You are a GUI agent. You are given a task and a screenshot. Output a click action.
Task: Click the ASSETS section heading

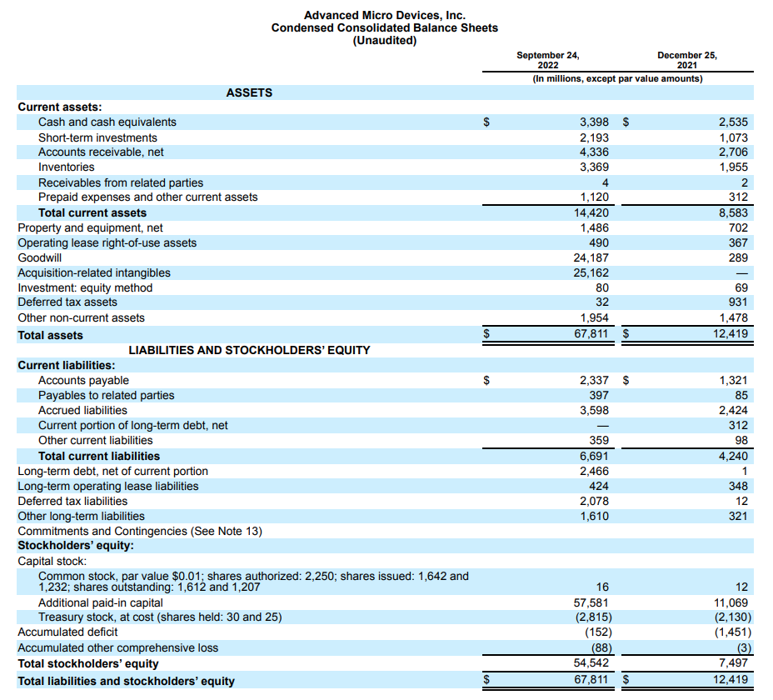[x=249, y=92]
